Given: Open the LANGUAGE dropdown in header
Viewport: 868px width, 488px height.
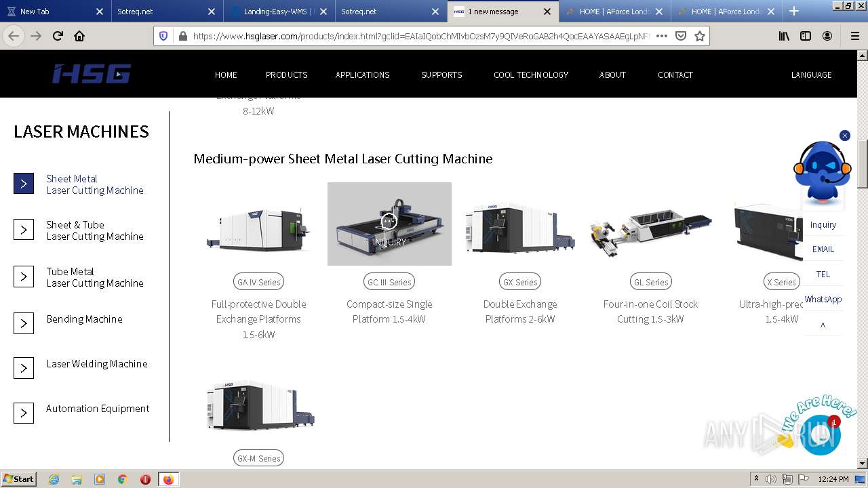Looking at the screenshot, I should [x=811, y=75].
